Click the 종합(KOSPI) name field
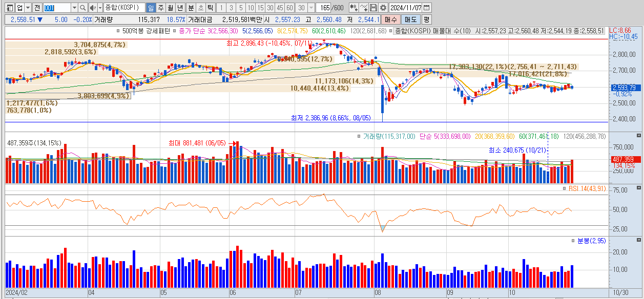Image resolution: width=644 pixels, height=299 pixels. pyautogui.click(x=124, y=8)
